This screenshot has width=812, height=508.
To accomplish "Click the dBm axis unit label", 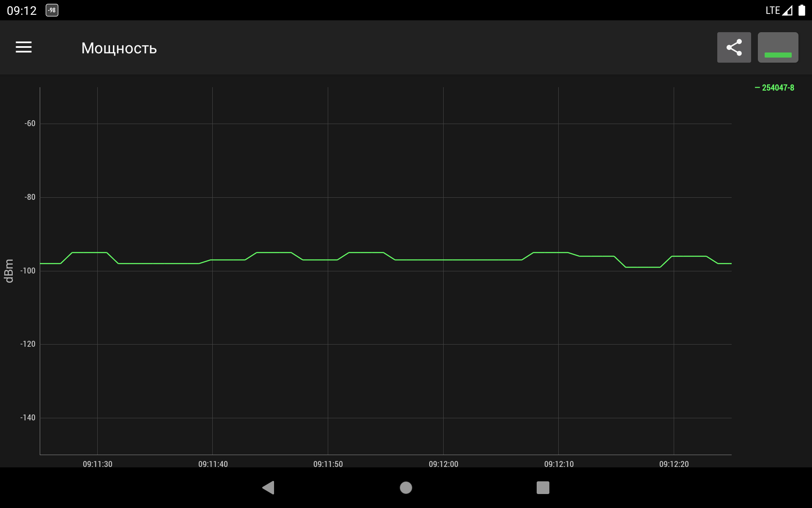I will point(9,271).
